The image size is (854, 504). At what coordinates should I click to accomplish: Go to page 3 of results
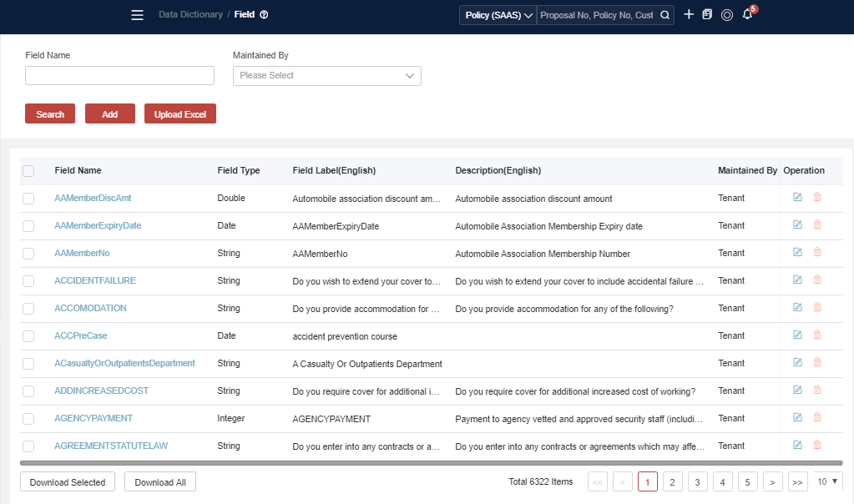(697, 481)
